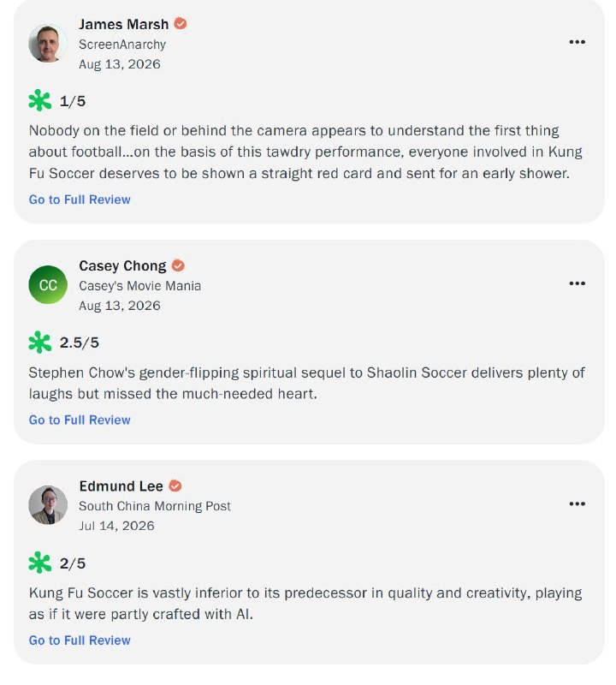616x685 pixels.
Task: Click verified badge next to James Marsh
Action: (x=181, y=24)
